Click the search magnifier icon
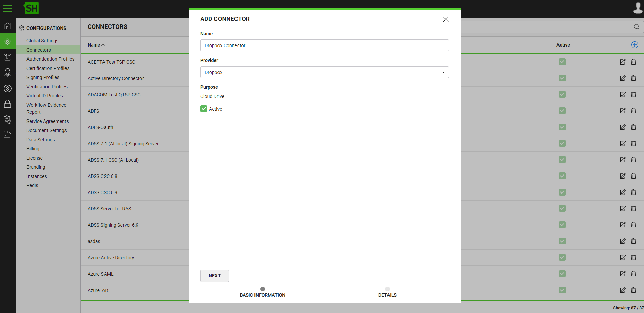The width and height of the screenshot is (644, 313). click(637, 27)
